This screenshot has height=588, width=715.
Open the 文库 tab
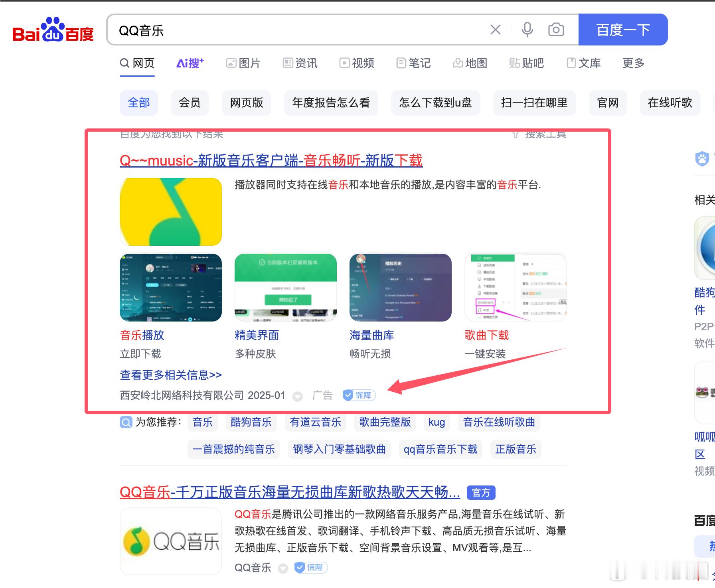583,63
